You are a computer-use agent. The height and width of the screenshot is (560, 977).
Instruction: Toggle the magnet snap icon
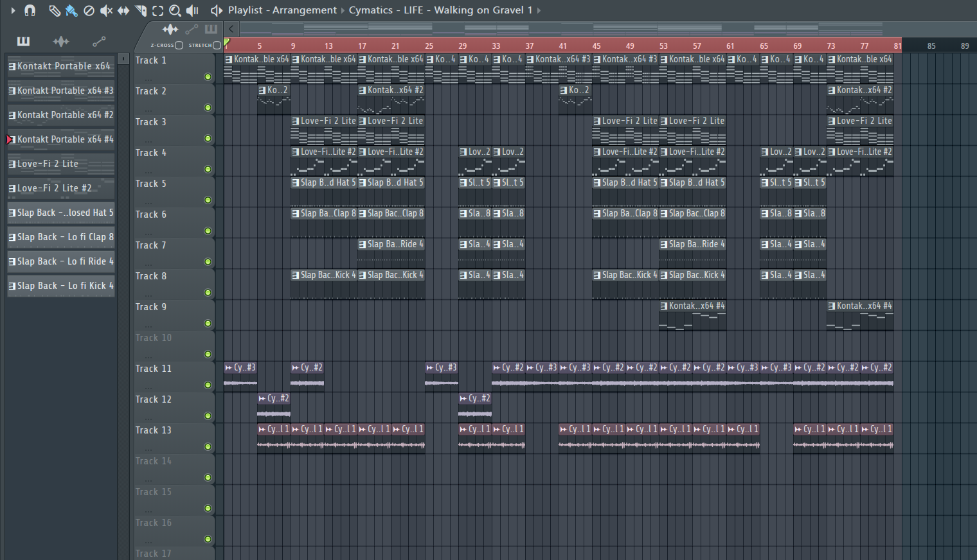coord(30,10)
